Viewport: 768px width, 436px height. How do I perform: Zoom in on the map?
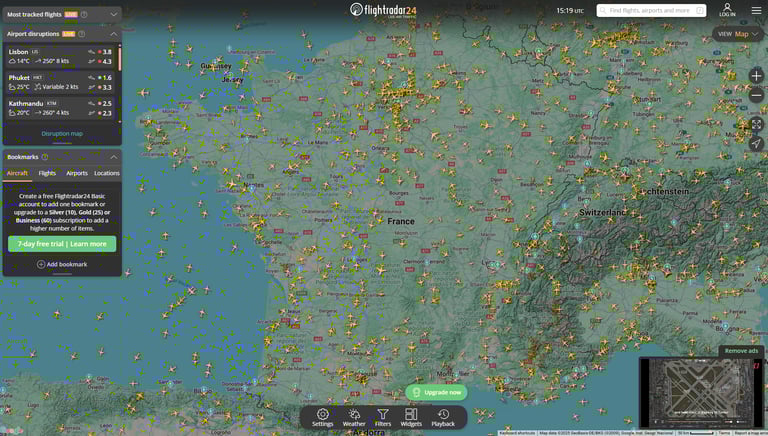pos(756,76)
